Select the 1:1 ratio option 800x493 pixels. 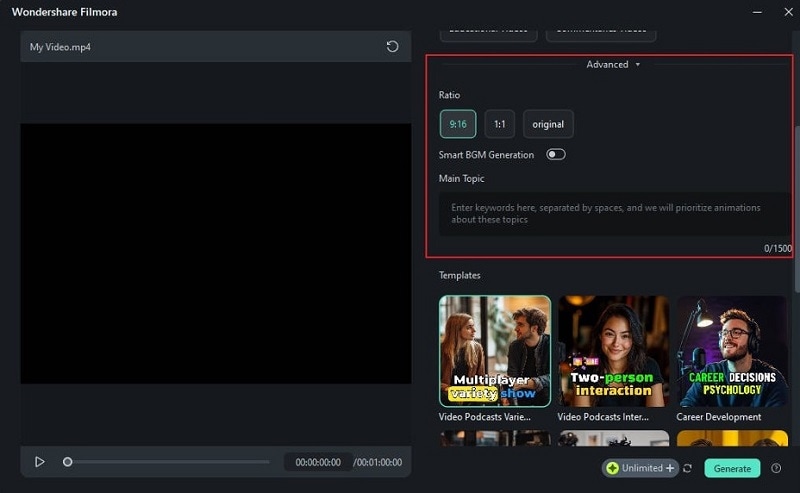pyautogui.click(x=499, y=124)
